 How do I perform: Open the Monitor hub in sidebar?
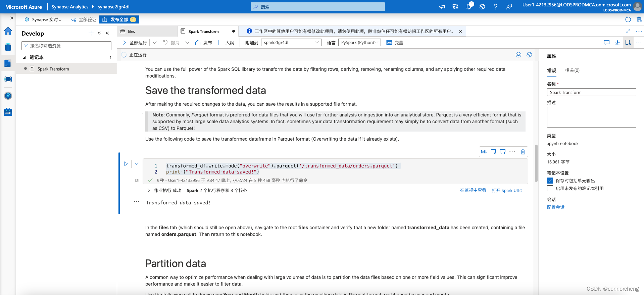pos(8,96)
